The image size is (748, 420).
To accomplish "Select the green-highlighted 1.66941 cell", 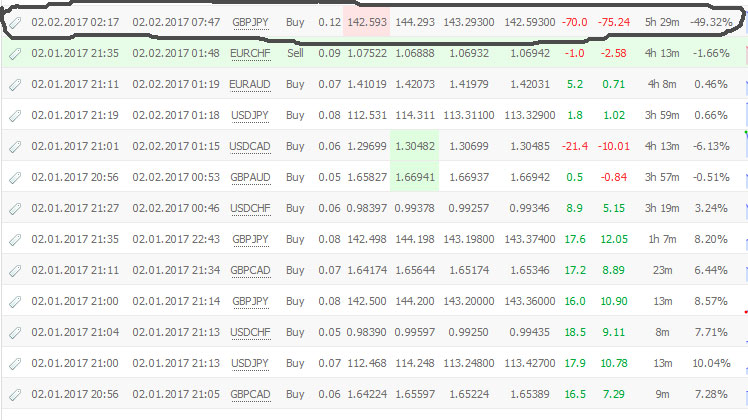I will click(x=415, y=177).
